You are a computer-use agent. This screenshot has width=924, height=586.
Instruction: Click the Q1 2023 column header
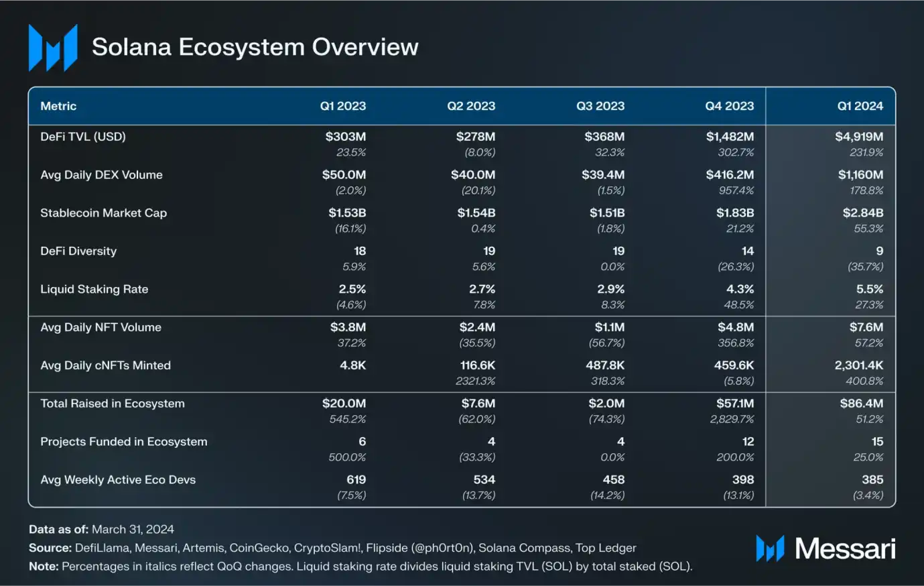coord(342,106)
